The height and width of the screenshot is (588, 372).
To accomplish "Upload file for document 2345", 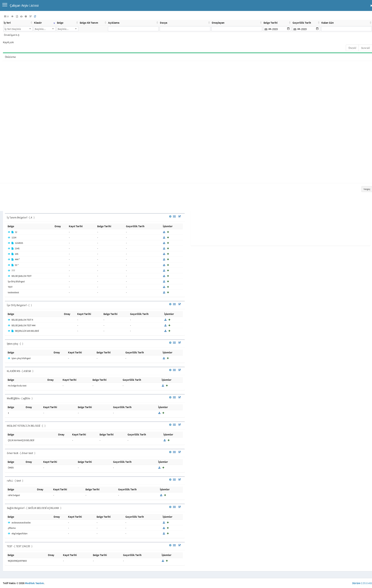I will point(164,248).
